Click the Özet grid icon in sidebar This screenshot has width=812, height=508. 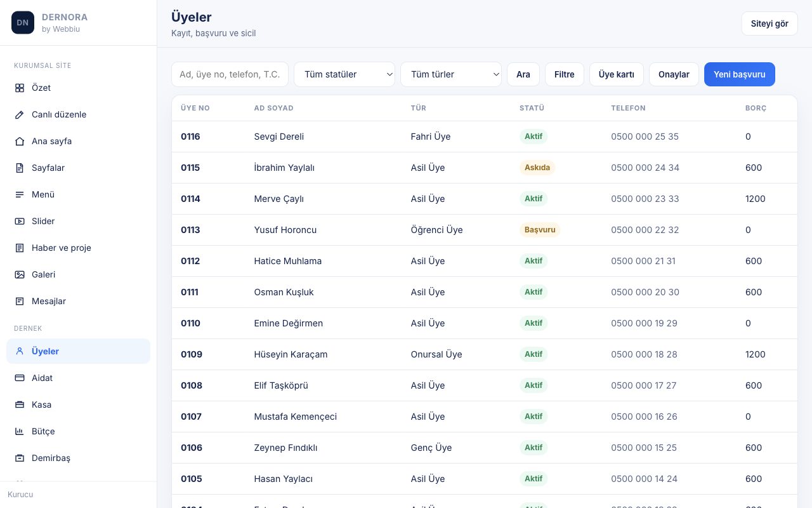coord(20,88)
